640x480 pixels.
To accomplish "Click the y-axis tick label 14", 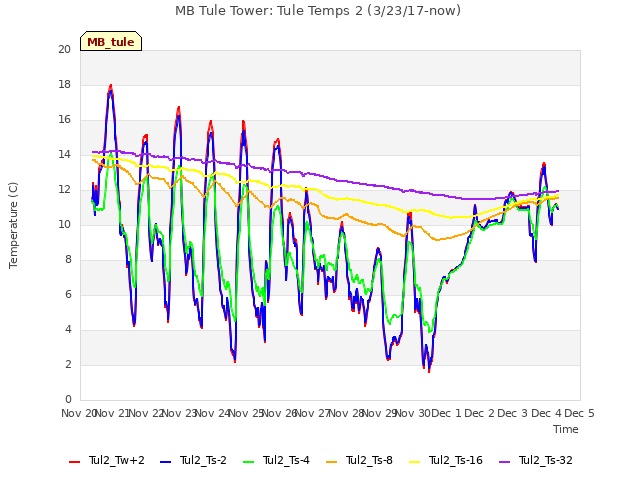I will pyautogui.click(x=64, y=155).
